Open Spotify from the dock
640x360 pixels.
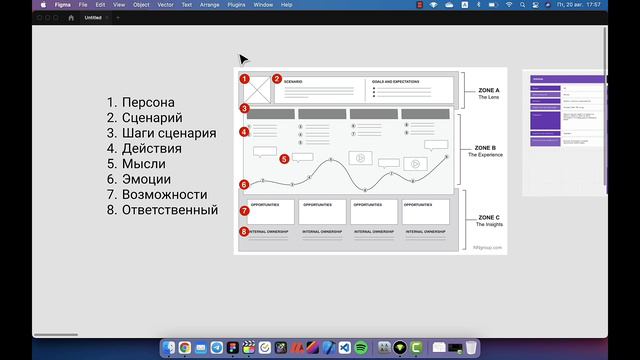click(361, 347)
